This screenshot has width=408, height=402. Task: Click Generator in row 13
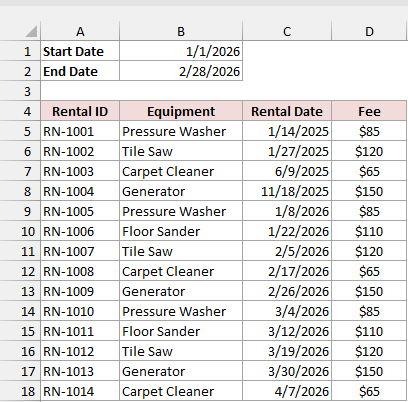coord(181,291)
